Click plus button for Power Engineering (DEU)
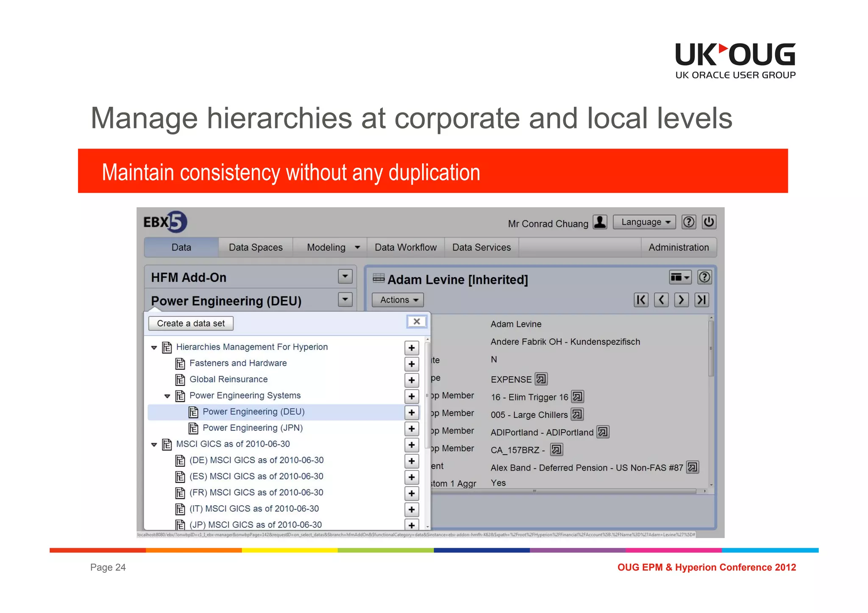Image resolution: width=868 pixels, height=613 pixels. (x=412, y=412)
